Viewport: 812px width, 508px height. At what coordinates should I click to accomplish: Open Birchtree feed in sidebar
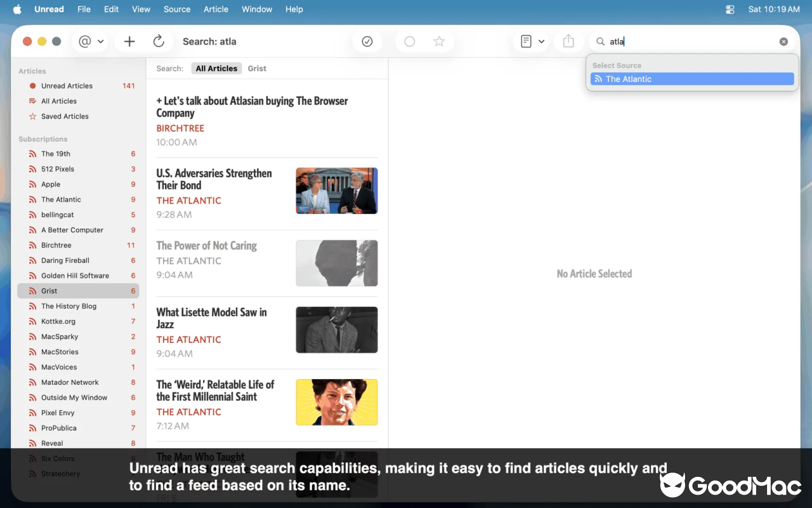click(x=78, y=245)
